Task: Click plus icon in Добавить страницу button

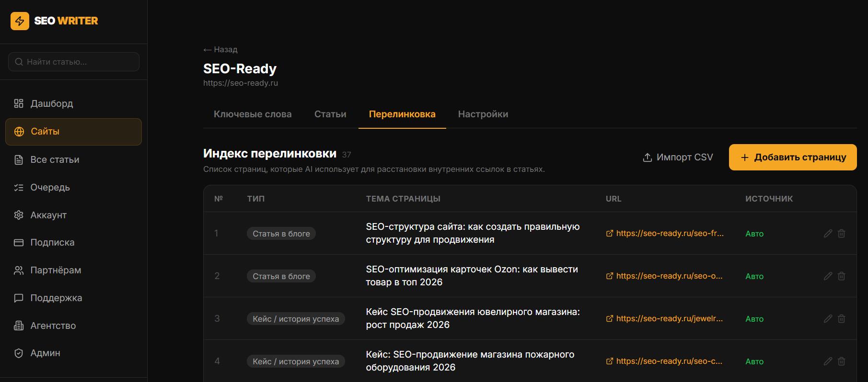Action: [744, 157]
